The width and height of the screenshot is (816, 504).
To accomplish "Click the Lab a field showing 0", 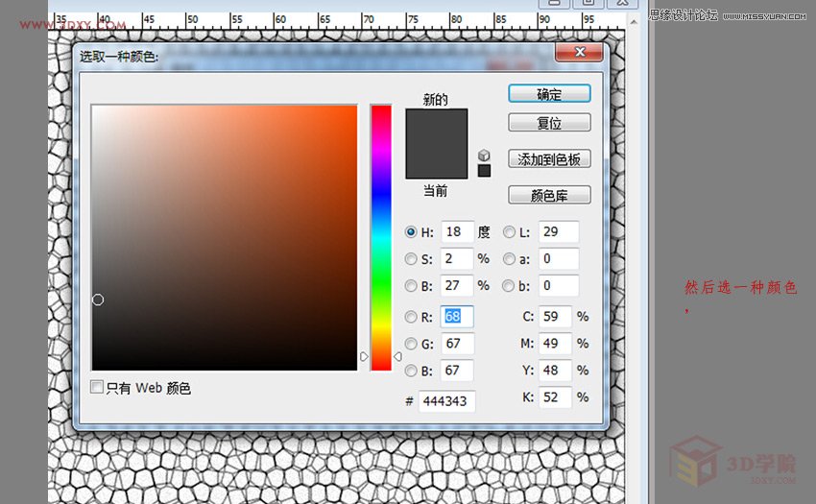I will pyautogui.click(x=559, y=259).
